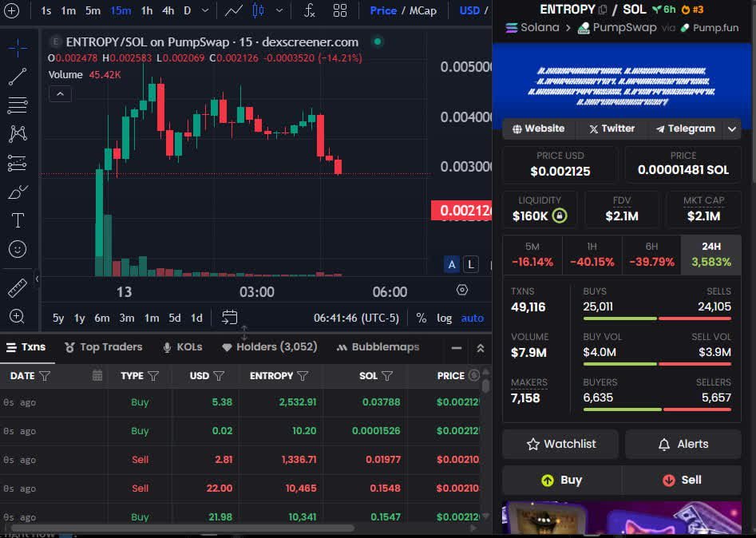Open the chart layout grid icon
This screenshot has width=756, height=538.
click(340, 10)
